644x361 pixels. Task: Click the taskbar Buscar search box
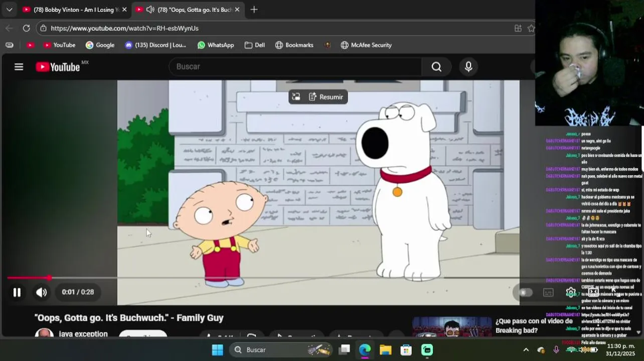click(281, 349)
